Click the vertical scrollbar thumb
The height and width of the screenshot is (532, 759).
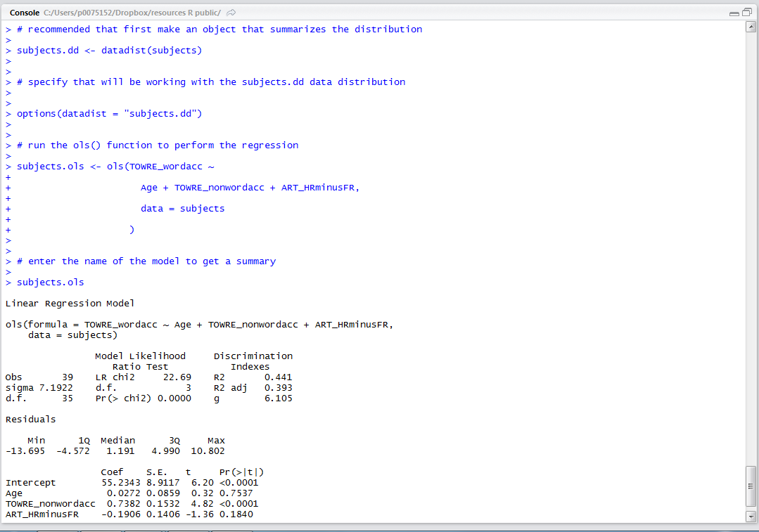coord(751,486)
